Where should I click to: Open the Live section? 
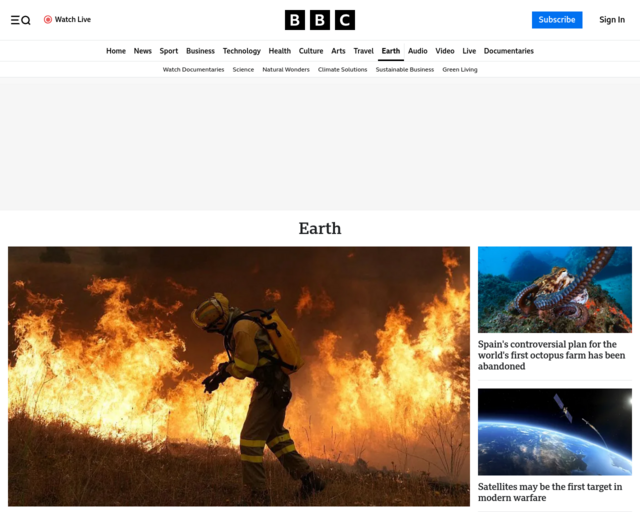coord(469,51)
